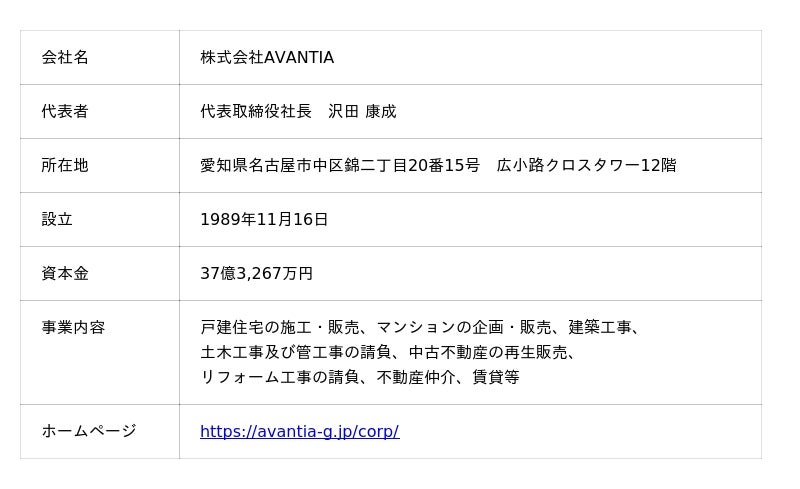Click the text 戸建住宅の施工・販売
Image resolution: width=800 pixels, height=489 pixels.
click(280, 328)
